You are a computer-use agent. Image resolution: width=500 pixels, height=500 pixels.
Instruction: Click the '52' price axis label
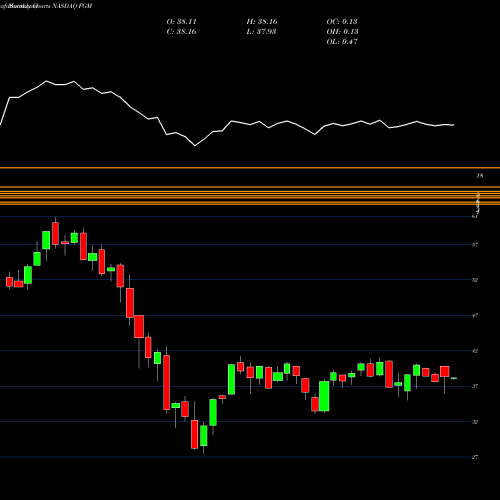coord(475,280)
